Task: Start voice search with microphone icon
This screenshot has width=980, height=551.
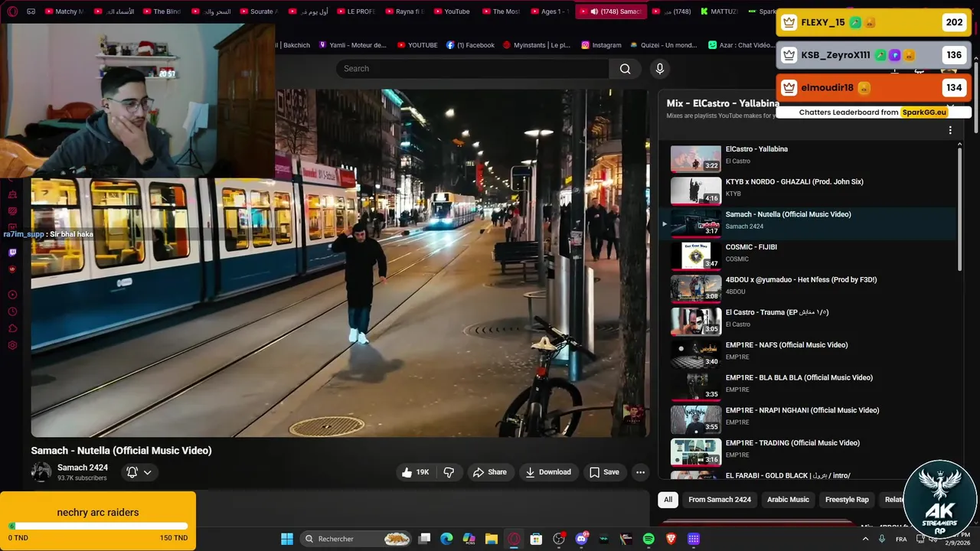Action: [x=660, y=69]
